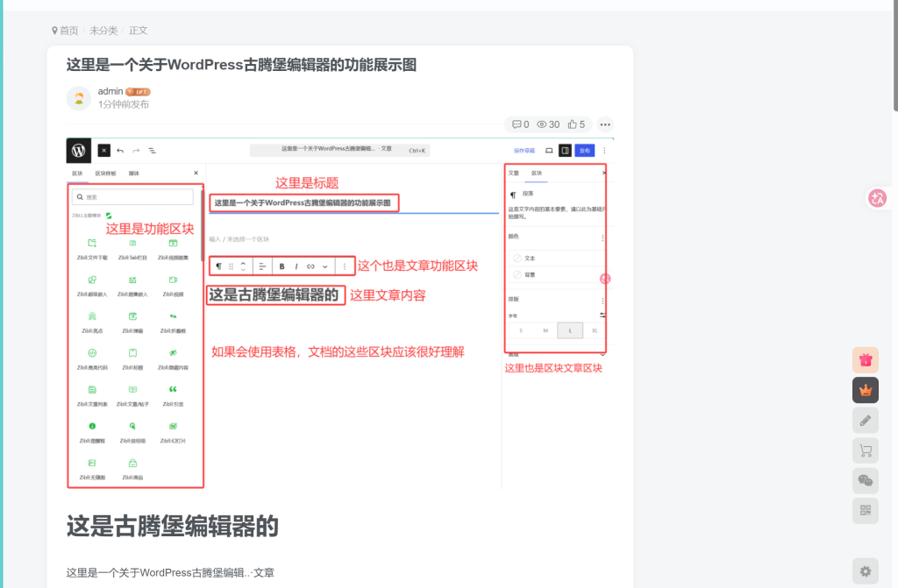Toggle the thumbs-up like with count 5
898x588 pixels.
[576, 124]
